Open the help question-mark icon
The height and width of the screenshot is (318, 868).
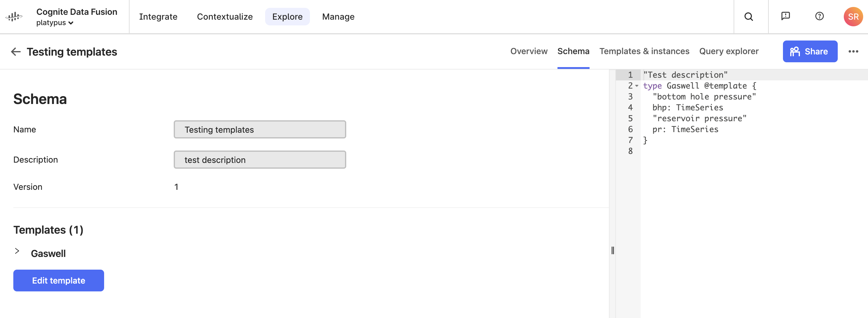pos(819,16)
